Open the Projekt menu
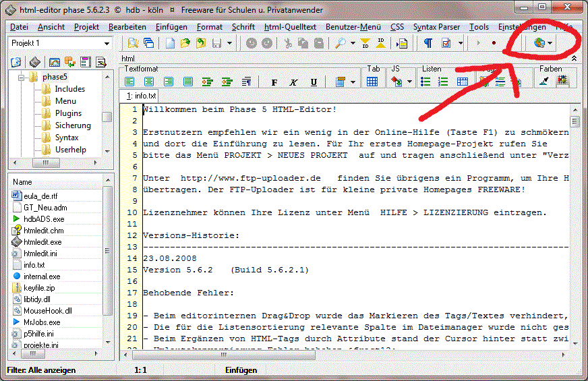588x381 pixels. (86, 27)
